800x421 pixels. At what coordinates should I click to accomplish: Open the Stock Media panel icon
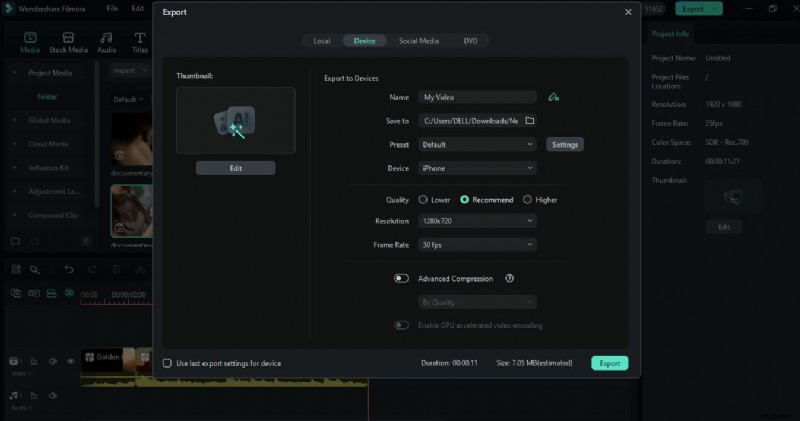68,41
